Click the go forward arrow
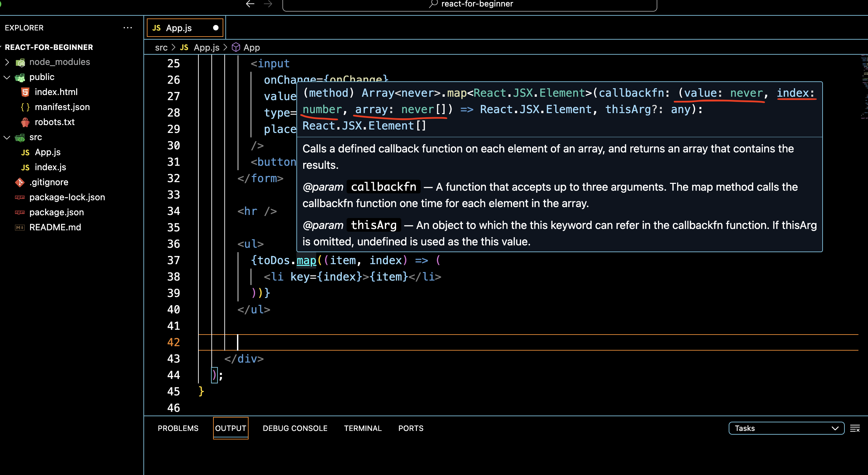This screenshot has height=475, width=868. pos(268,4)
